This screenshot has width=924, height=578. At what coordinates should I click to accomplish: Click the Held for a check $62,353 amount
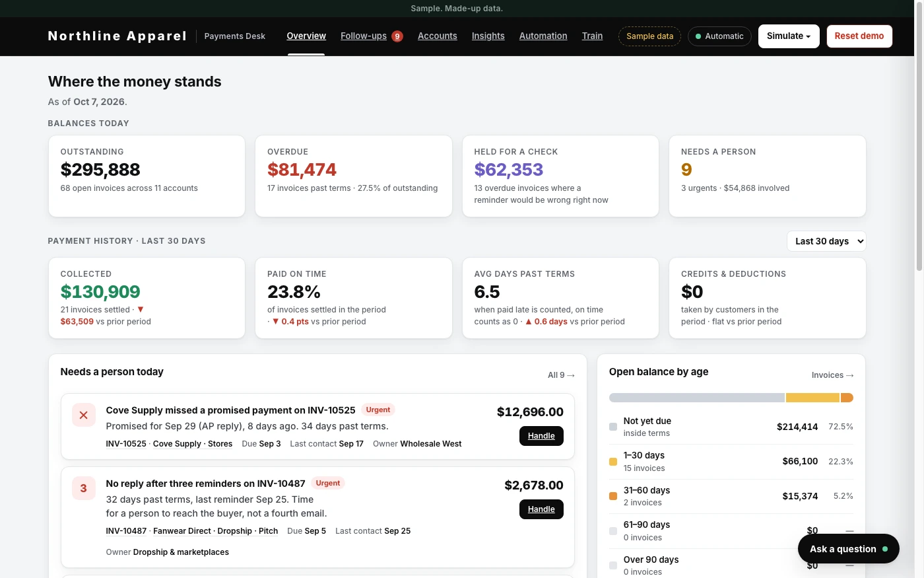click(509, 170)
